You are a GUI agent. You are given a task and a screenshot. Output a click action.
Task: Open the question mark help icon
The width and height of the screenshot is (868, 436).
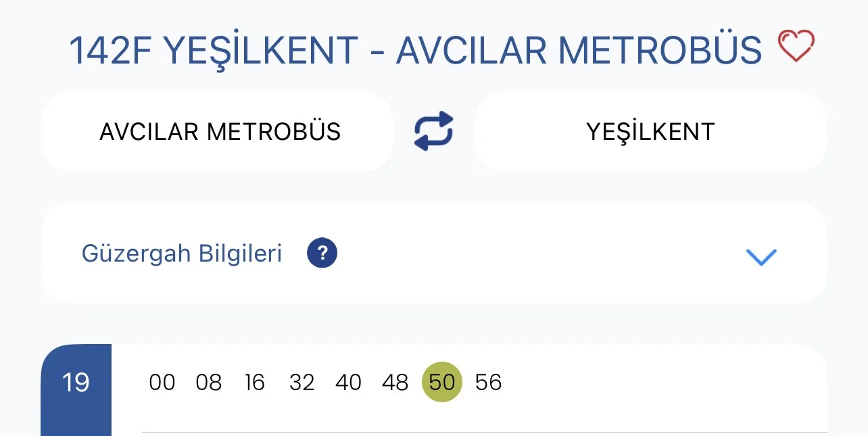pos(322,253)
